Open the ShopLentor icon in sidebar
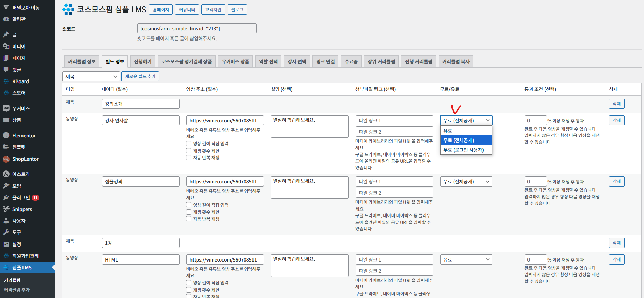This screenshot has width=644, height=298. click(x=6, y=159)
